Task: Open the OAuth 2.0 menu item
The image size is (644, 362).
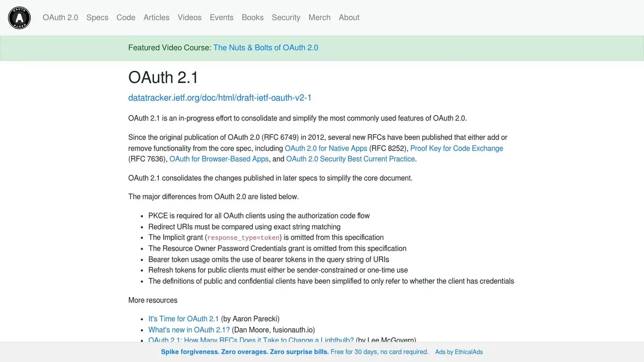Action: [61, 18]
